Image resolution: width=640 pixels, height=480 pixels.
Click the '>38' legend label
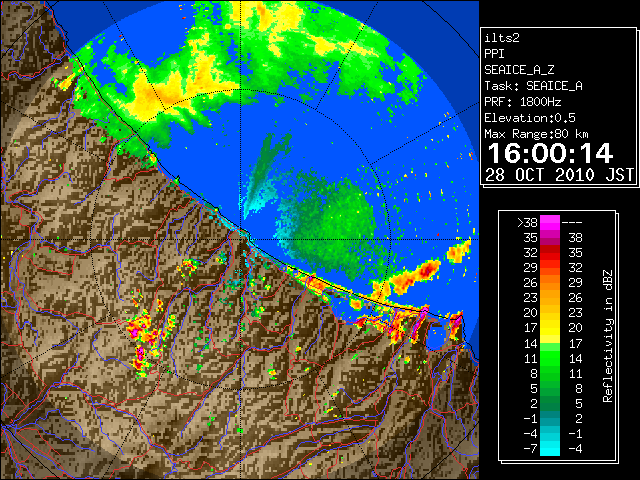click(x=527, y=223)
